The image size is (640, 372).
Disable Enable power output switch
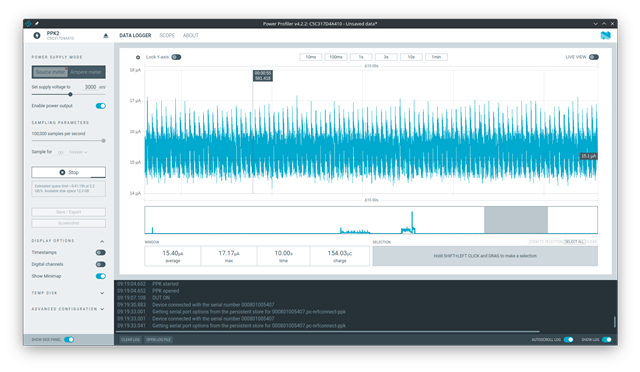click(101, 106)
